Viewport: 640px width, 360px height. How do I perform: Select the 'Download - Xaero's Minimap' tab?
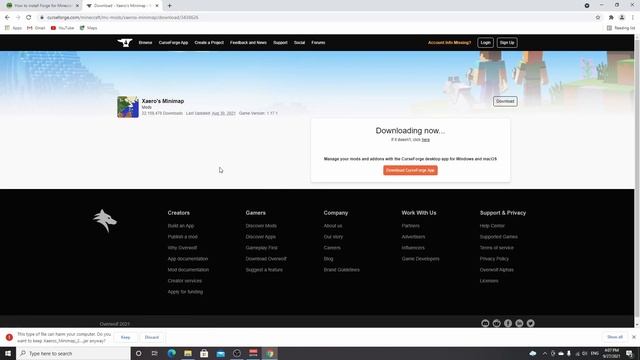(122, 6)
